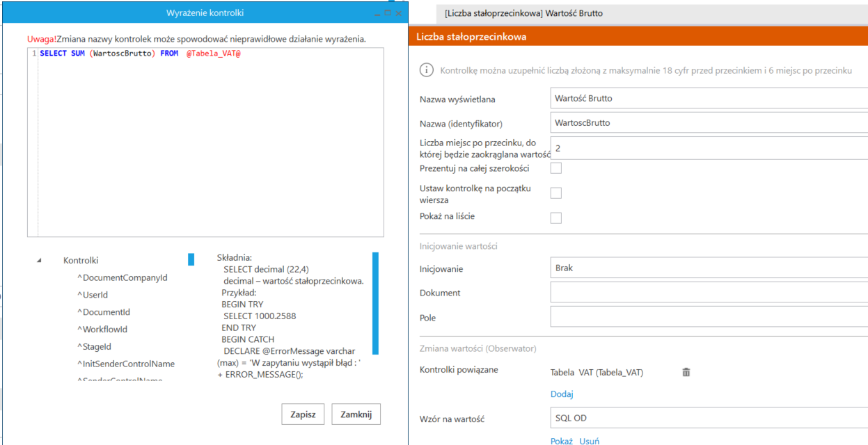Delete linked control Tabela VAT with trash icon
The image size is (868, 445).
click(x=686, y=372)
